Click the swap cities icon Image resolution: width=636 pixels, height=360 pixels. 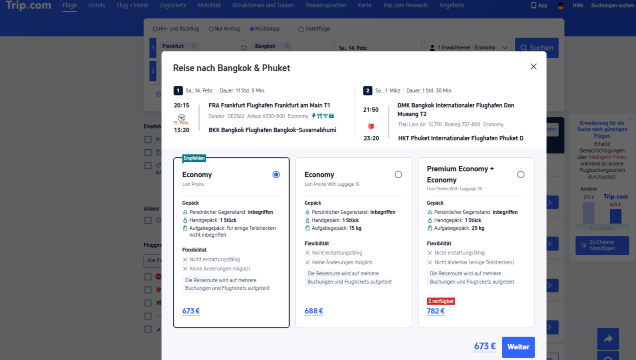point(244,47)
